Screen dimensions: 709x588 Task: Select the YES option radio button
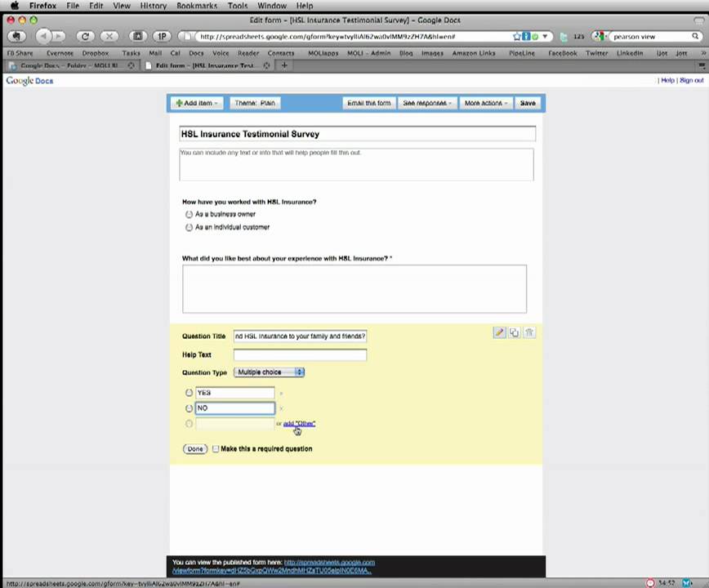point(189,393)
